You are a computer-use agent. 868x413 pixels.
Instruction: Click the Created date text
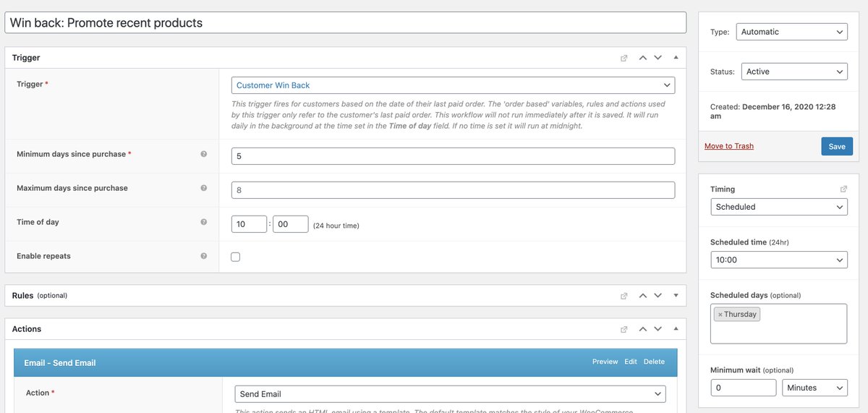(x=773, y=111)
